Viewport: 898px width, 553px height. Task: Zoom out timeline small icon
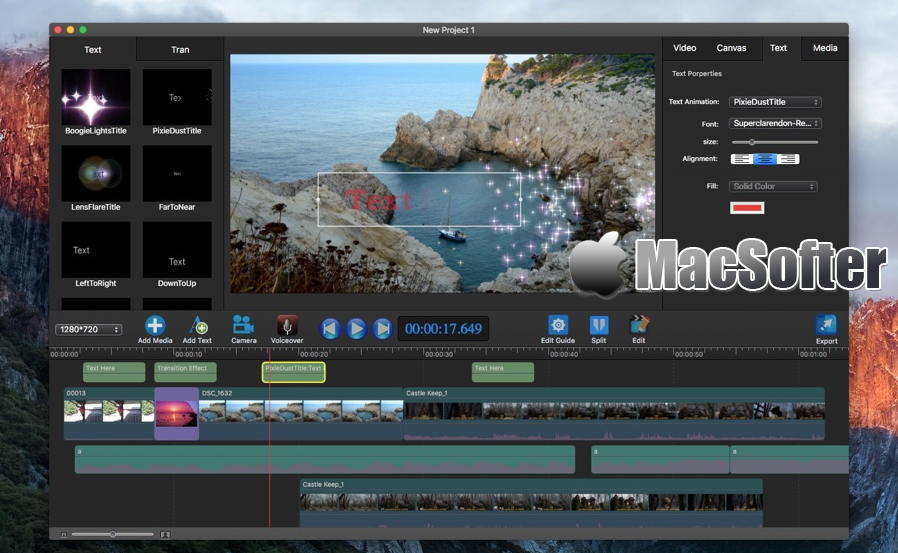(64, 535)
